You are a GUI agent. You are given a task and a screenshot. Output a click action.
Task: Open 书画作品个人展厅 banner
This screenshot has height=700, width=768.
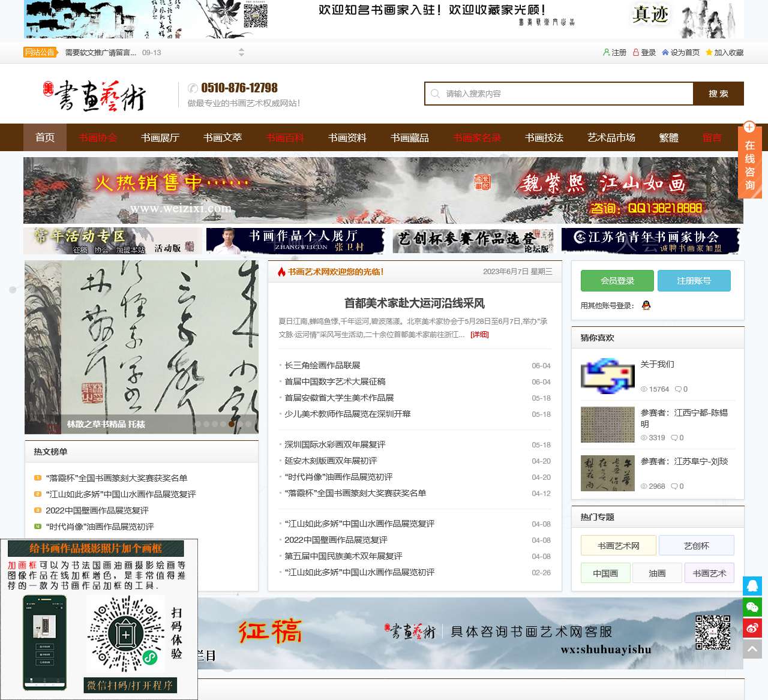[x=295, y=241]
